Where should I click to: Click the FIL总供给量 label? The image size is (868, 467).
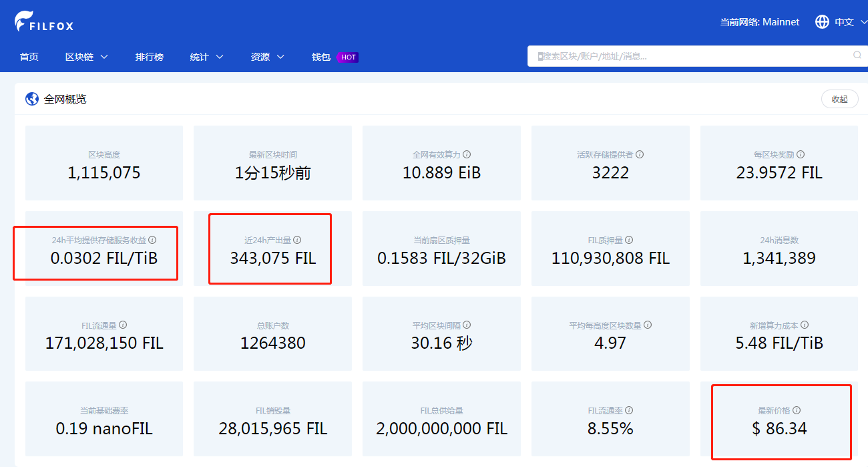click(x=441, y=411)
